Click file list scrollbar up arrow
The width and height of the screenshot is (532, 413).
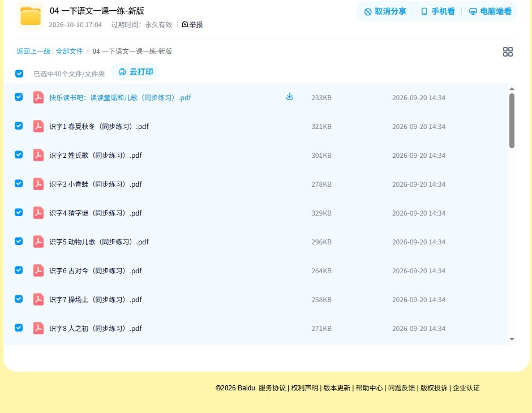512,89
